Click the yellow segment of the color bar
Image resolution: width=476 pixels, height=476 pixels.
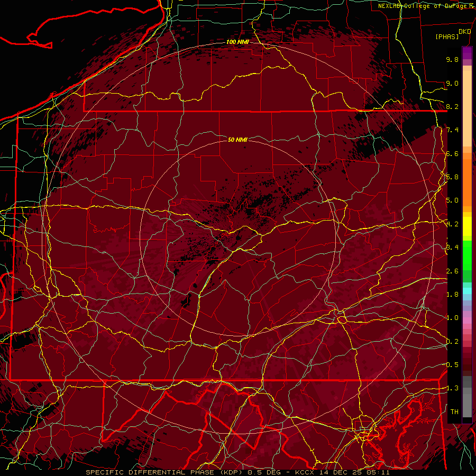[x=467, y=226]
